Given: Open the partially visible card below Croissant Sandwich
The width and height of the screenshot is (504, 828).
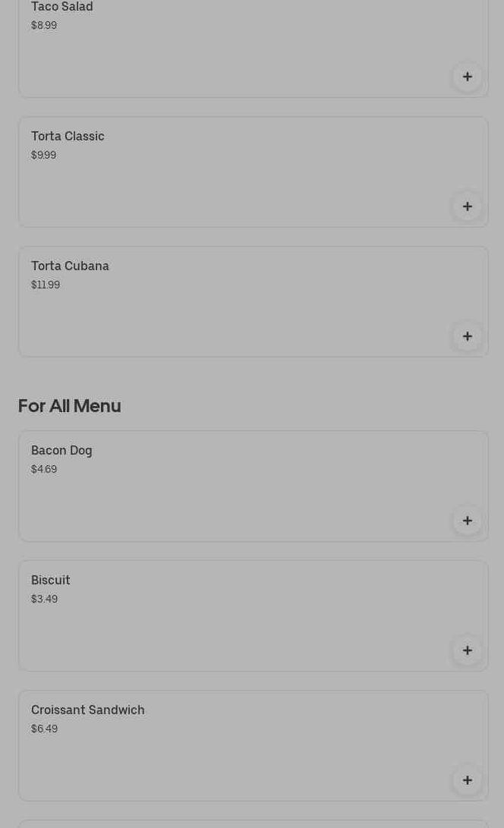Looking at the screenshot, I should (253, 823).
